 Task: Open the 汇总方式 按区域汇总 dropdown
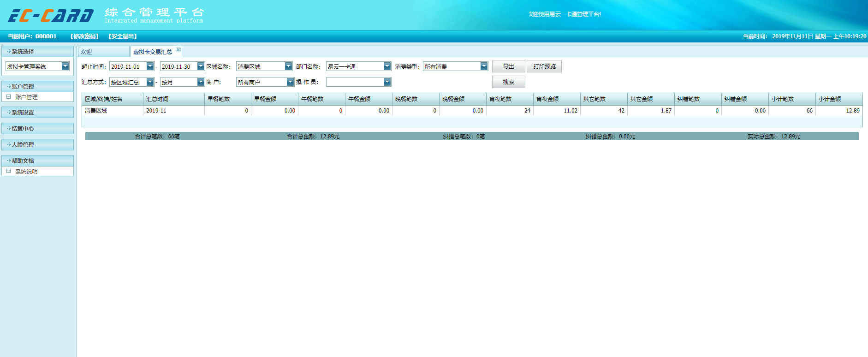[x=150, y=82]
